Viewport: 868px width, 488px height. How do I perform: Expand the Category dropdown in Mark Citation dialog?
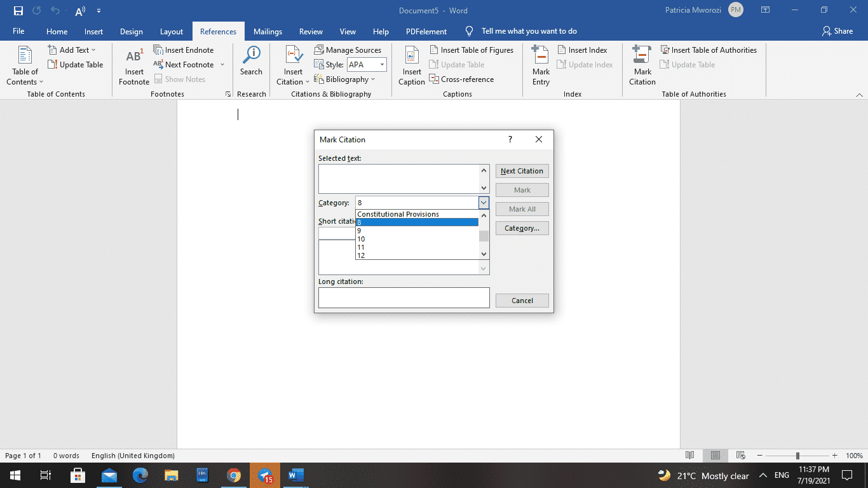[x=484, y=202]
